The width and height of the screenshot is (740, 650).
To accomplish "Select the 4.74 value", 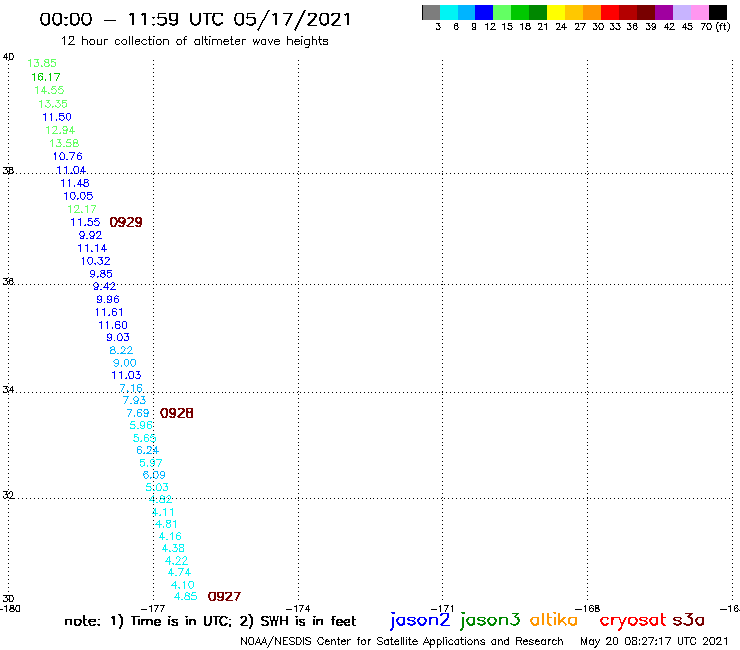I will point(179,572).
